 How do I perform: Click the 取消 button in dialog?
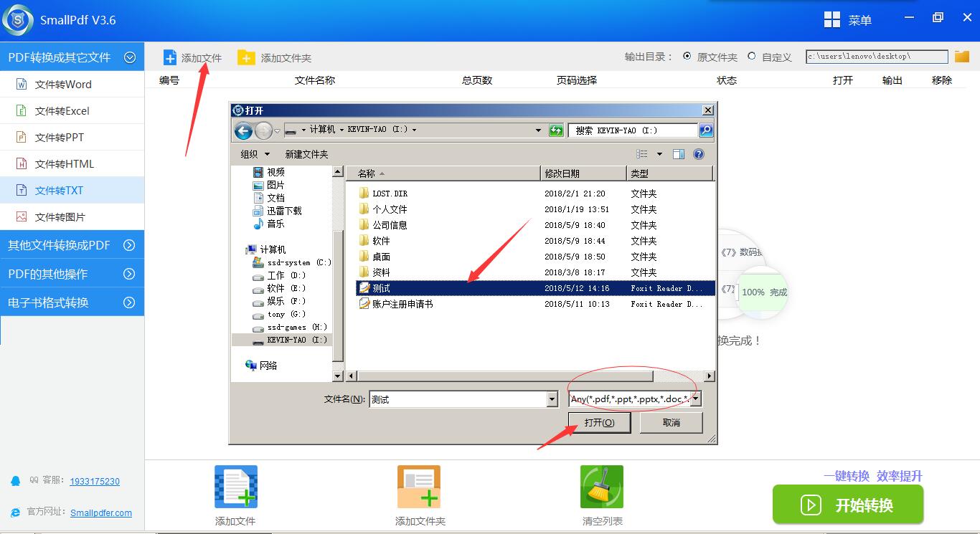coord(672,423)
